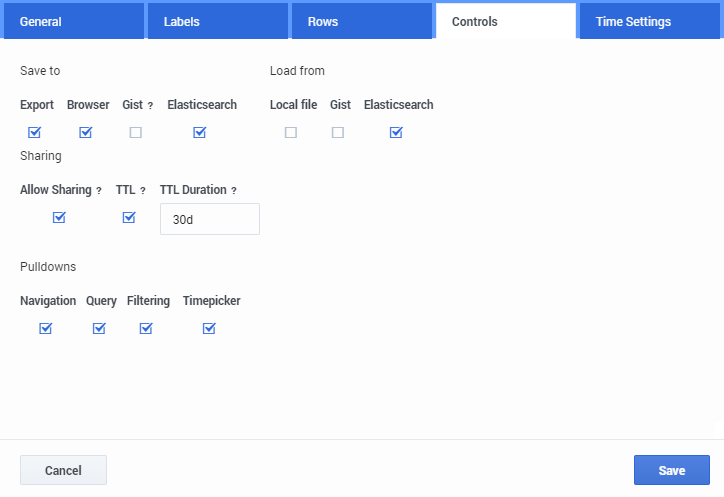Switch to the Labels tab
724x497 pixels.
click(217, 21)
